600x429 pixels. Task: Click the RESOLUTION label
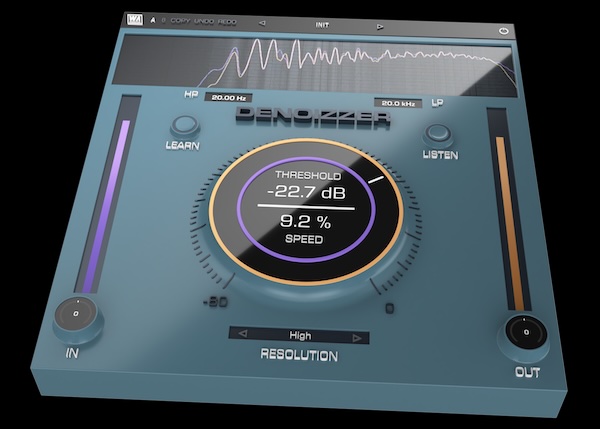pos(299,355)
